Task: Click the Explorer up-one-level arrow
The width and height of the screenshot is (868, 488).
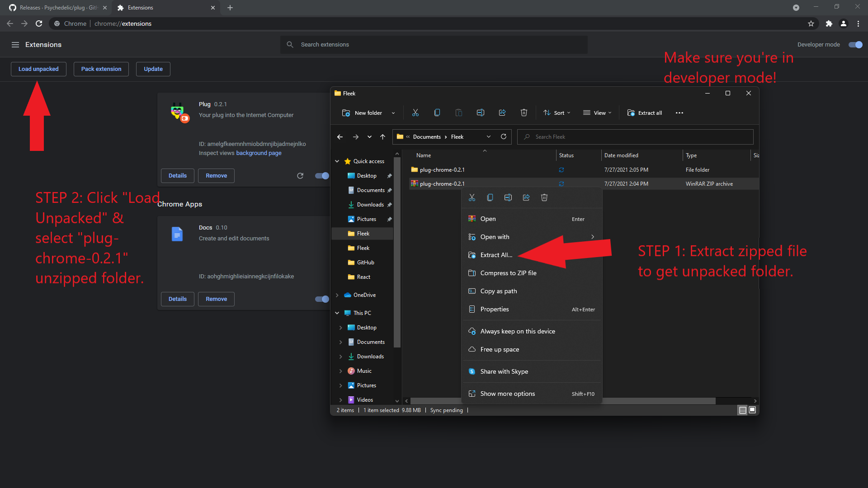Action: (x=382, y=137)
